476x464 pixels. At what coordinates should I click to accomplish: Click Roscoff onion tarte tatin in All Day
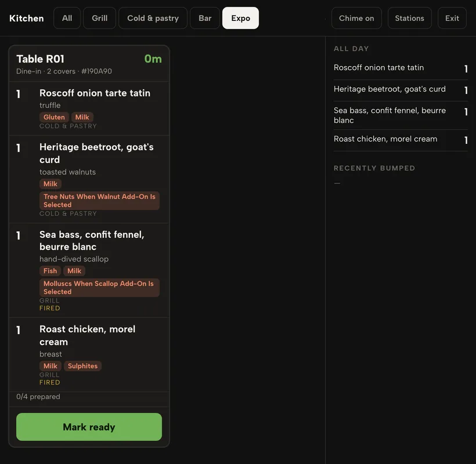401,68
